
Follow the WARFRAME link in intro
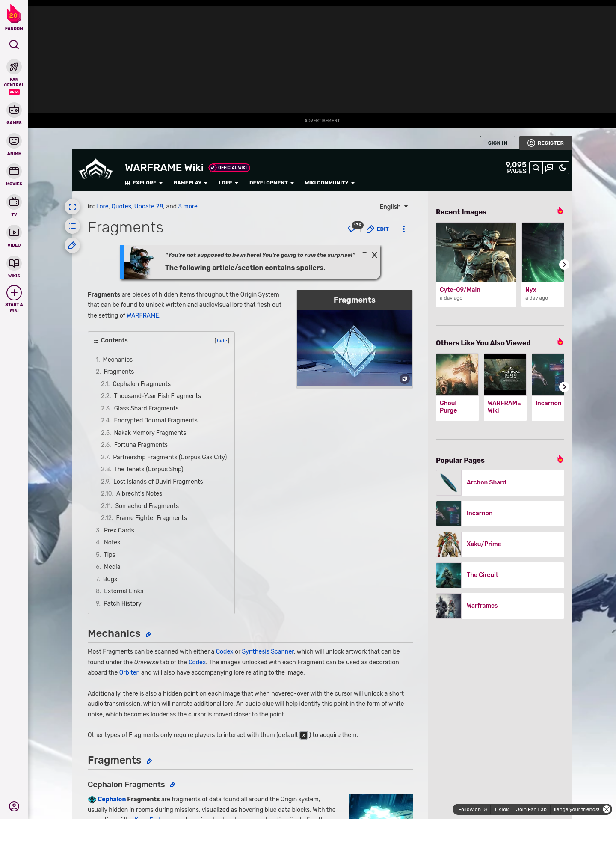click(x=143, y=315)
